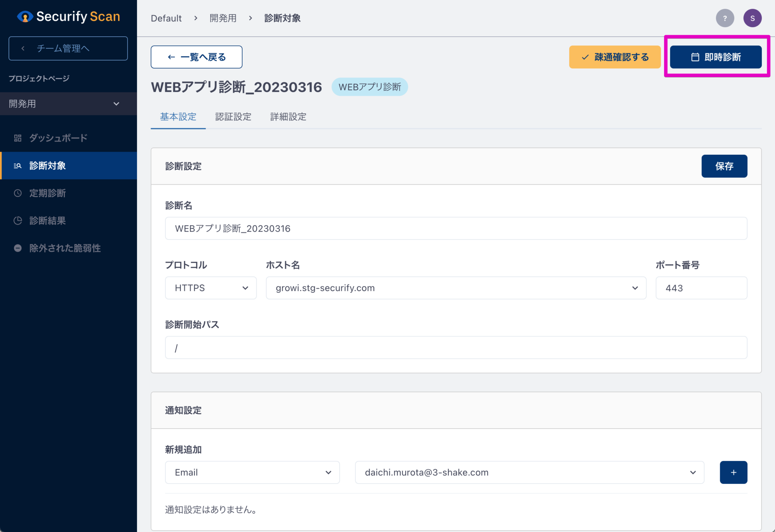Open the ダッシュボード page from sidebar
Viewport: 775px width, 532px height.
click(58, 138)
